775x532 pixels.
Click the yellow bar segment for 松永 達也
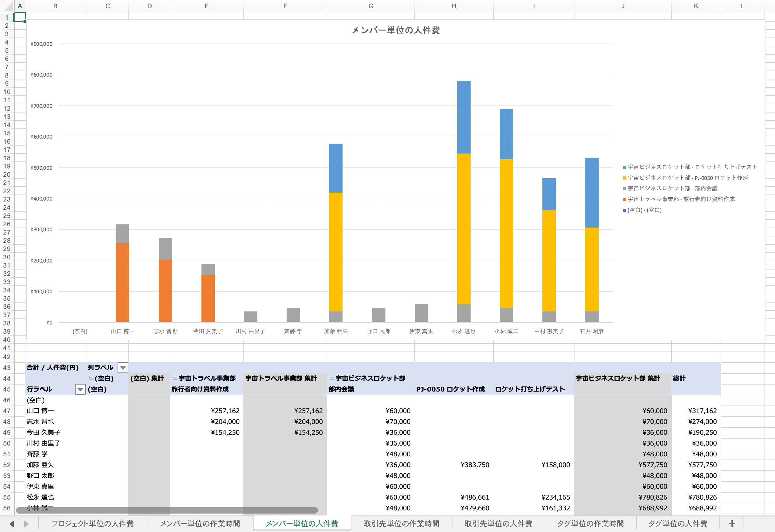point(464,228)
